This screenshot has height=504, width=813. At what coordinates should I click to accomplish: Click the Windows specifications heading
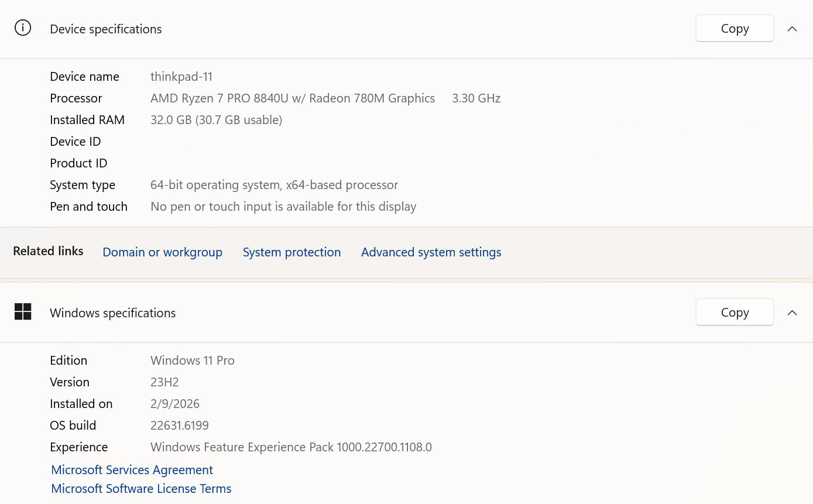point(112,313)
